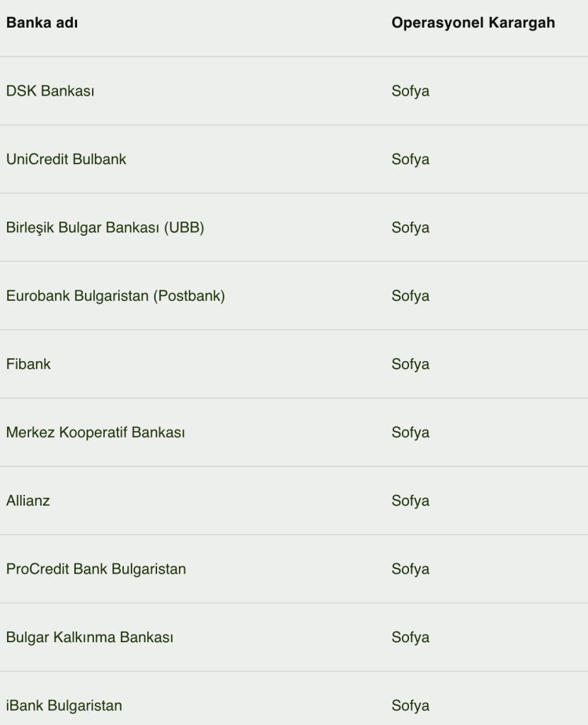Click Sofya in the iBank Bulgaristan row
The image size is (588, 725).
[410, 706]
